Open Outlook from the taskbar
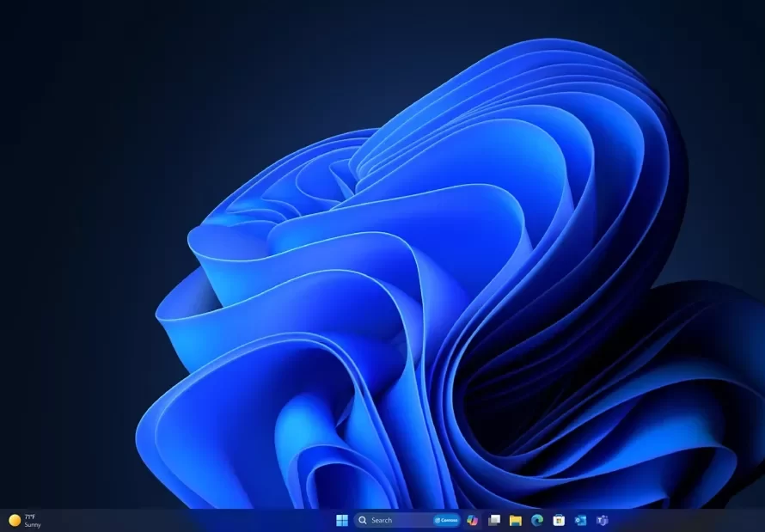 580,520
